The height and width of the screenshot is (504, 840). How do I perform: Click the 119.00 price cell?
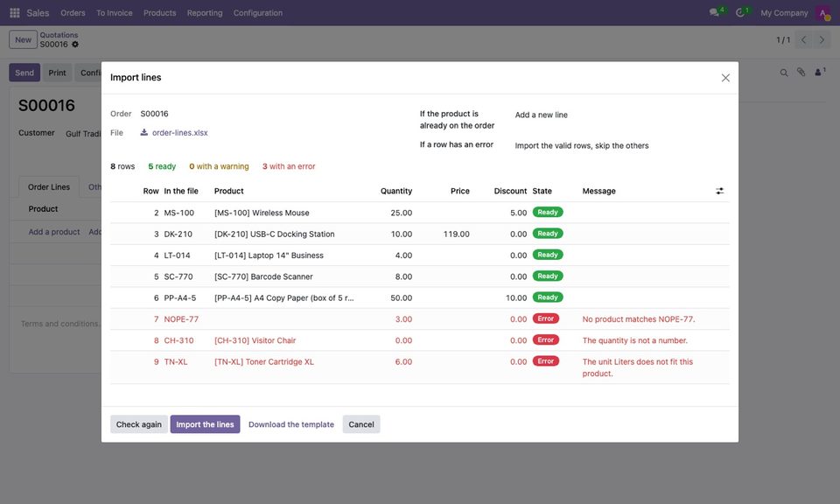point(457,234)
